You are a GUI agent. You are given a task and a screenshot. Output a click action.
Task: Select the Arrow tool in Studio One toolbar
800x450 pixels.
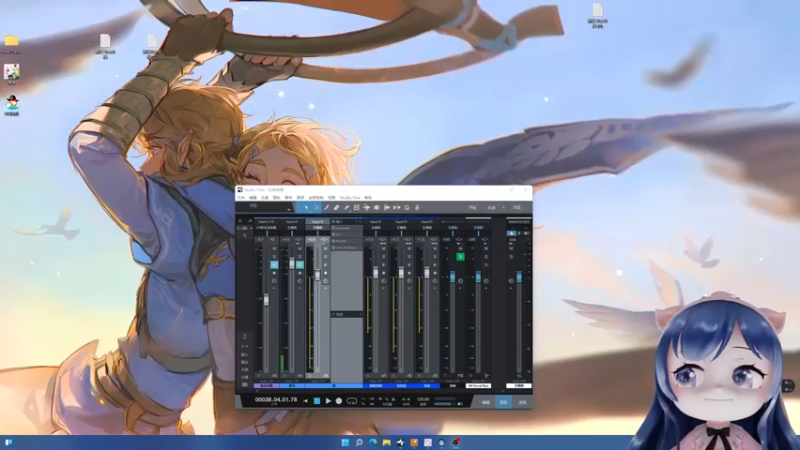tap(306, 208)
